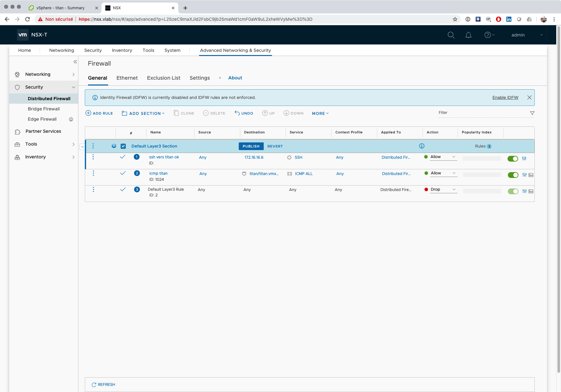Screen dimensions: 561x392
Task: Click into the Filter input field
Action: pos(482,113)
